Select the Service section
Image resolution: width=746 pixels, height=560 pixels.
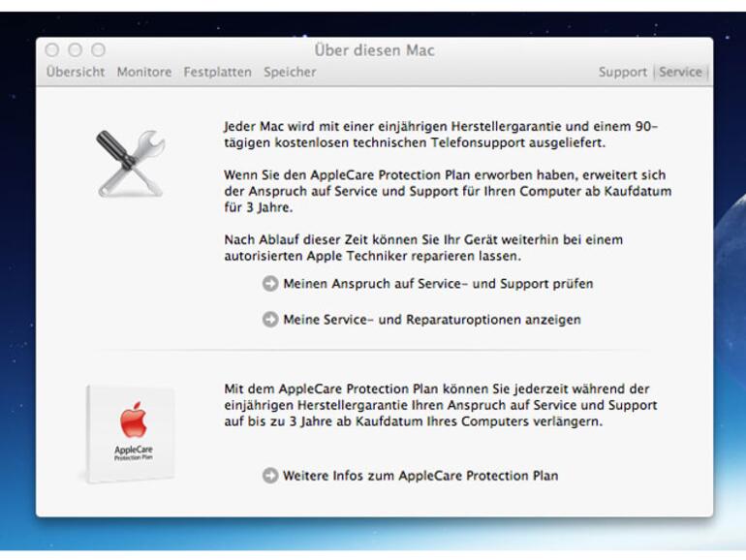[680, 72]
